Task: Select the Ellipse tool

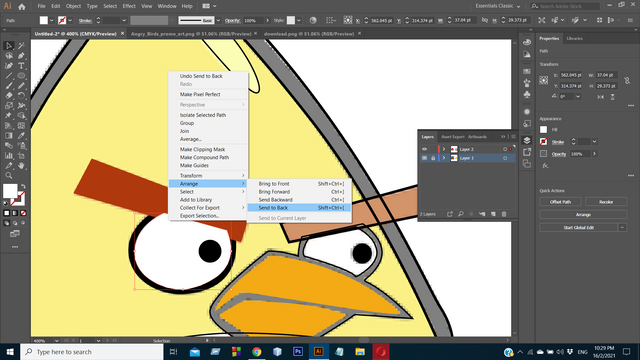Action: (21, 76)
